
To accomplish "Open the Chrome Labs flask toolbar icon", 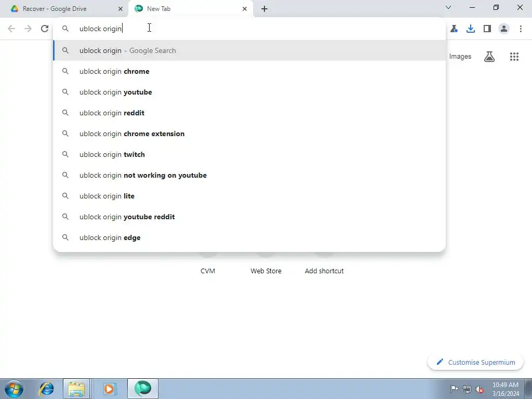I will tap(454, 29).
